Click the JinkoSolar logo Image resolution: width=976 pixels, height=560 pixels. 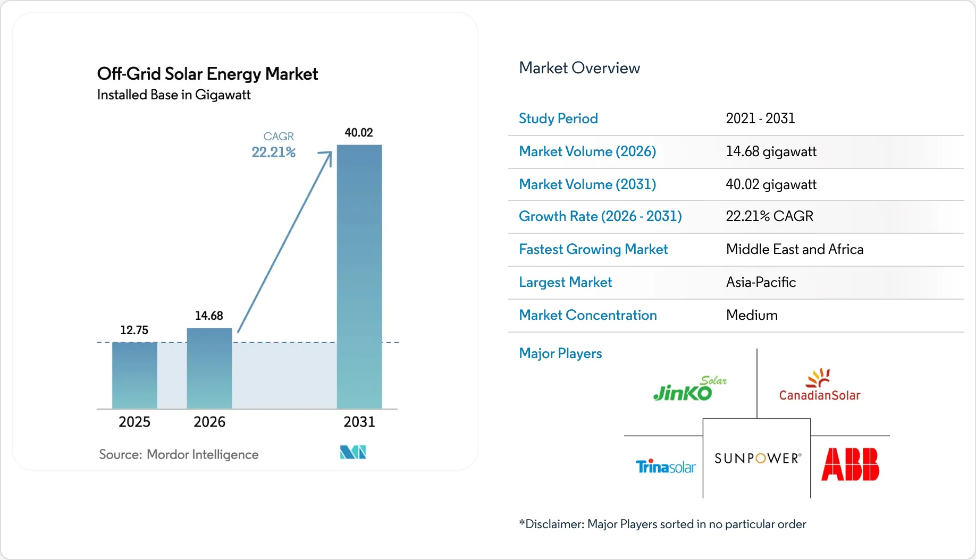[x=689, y=388]
